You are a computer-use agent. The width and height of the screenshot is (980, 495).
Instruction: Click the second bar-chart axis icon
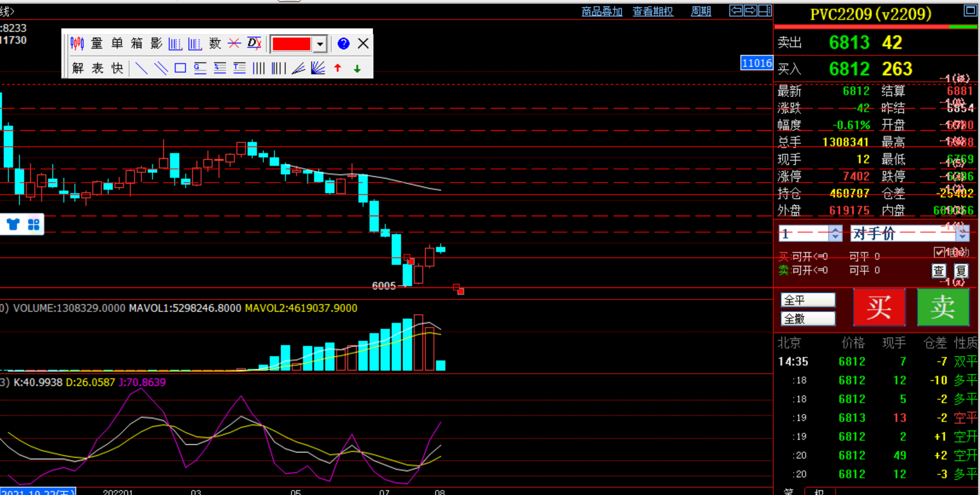(x=195, y=43)
